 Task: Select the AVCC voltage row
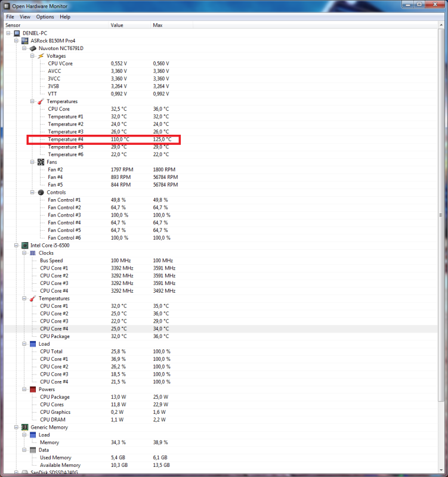coord(220,71)
